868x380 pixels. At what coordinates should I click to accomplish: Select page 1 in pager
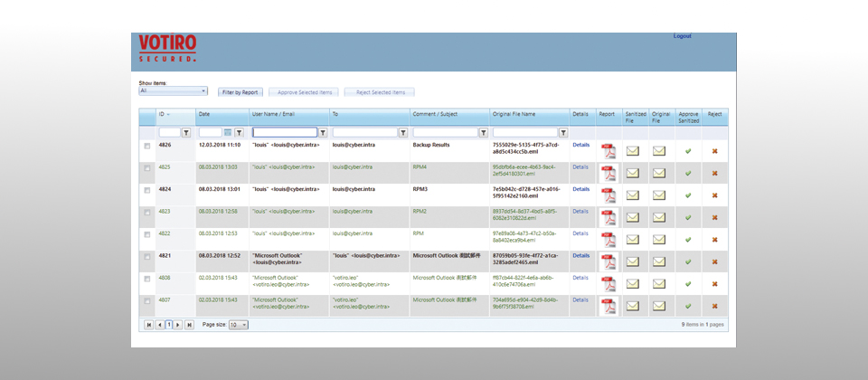click(x=169, y=325)
